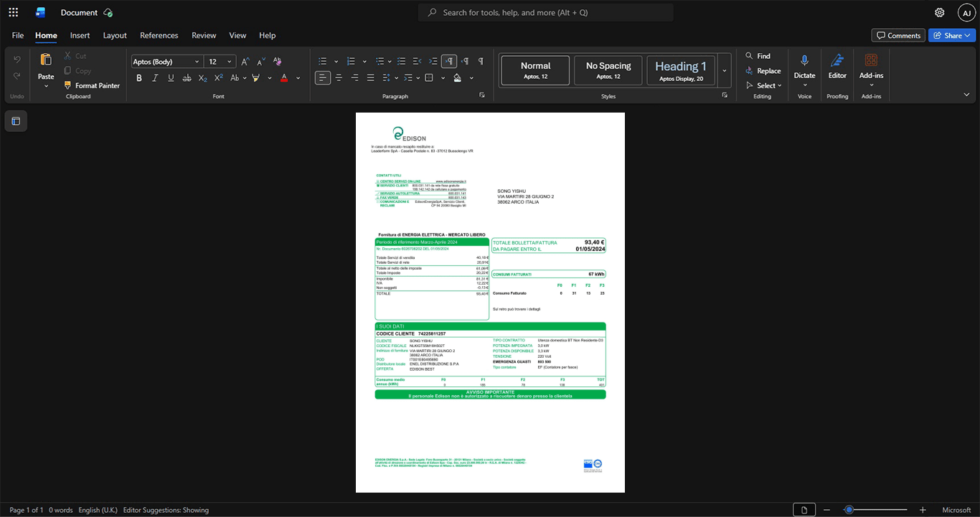Screen dimensions: 980x517
Task: Toggle italic formatting
Action: pyautogui.click(x=155, y=78)
